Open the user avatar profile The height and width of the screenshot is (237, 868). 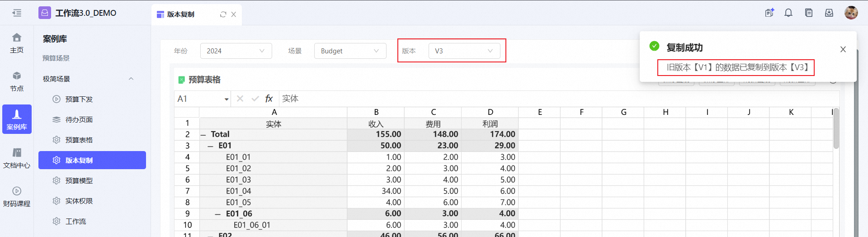[851, 13]
